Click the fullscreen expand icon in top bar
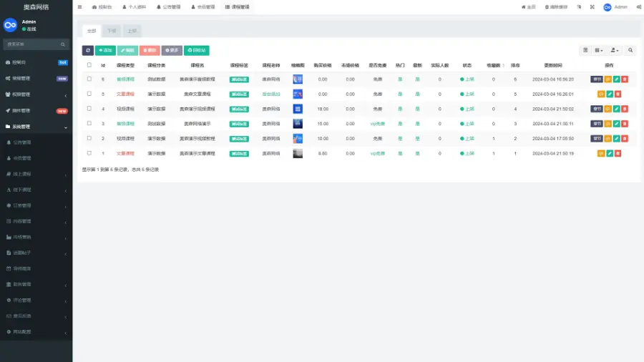Viewport: 644px width, 362px height. click(x=592, y=6)
